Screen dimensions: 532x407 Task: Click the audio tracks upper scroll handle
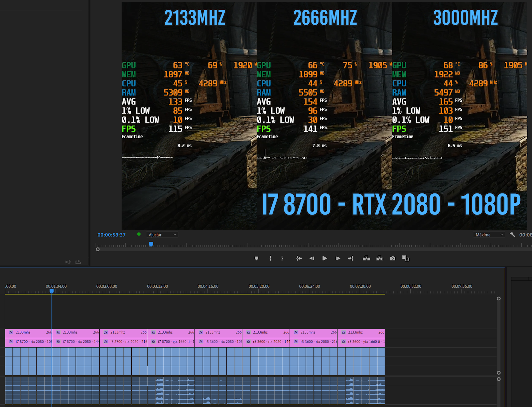499,379
